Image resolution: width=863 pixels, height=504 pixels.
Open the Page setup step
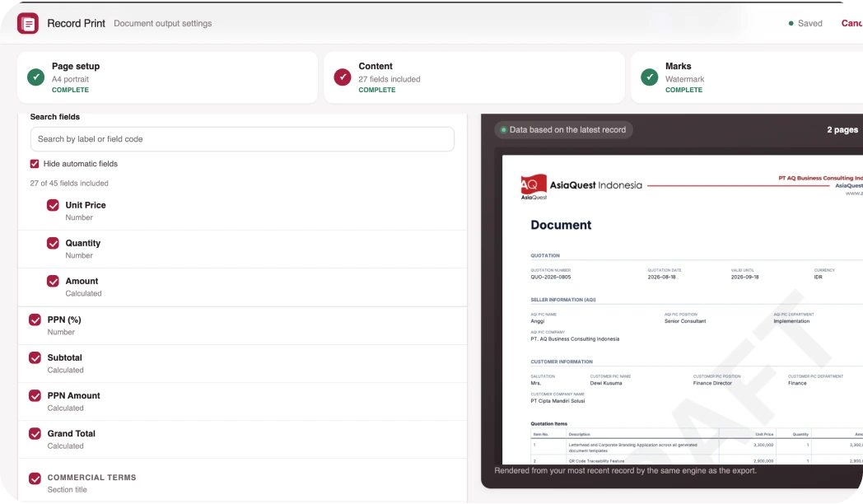coord(167,77)
